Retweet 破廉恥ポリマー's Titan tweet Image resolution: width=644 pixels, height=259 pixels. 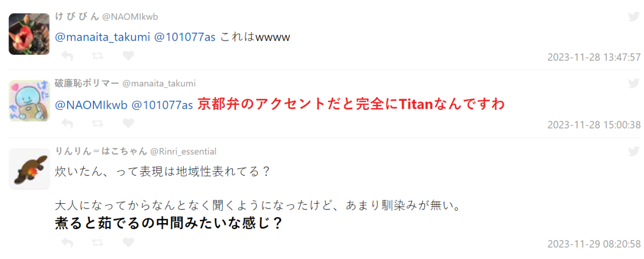(98, 123)
